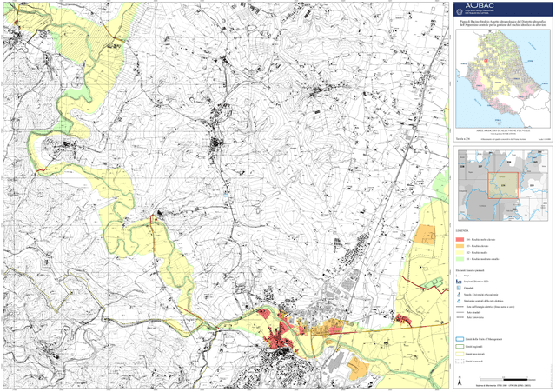
Task: Click the Italian Republic emblem in header
Action: (460, 11)
